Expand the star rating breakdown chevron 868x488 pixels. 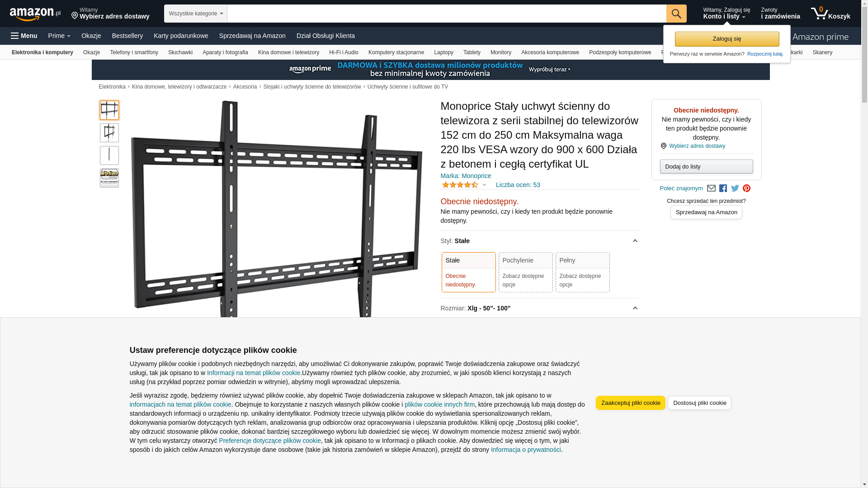coord(484,185)
